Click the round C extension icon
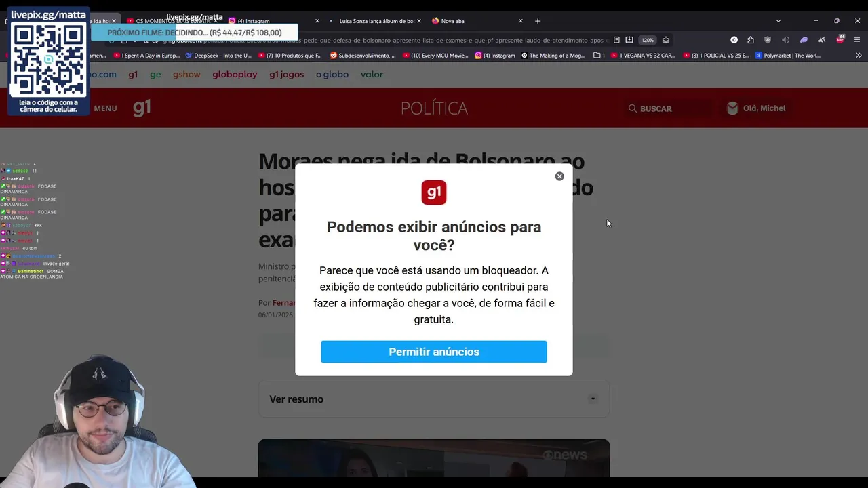 click(734, 40)
